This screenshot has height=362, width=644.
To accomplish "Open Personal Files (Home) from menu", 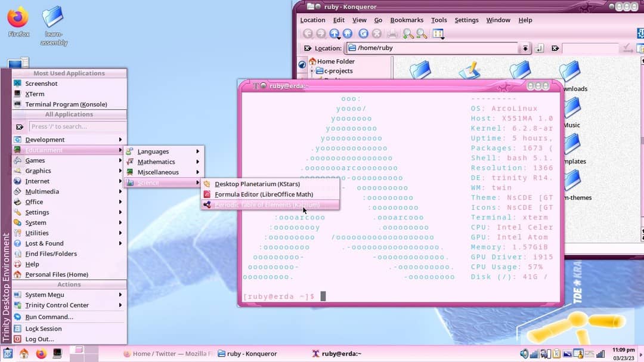I will pyautogui.click(x=69, y=274).
